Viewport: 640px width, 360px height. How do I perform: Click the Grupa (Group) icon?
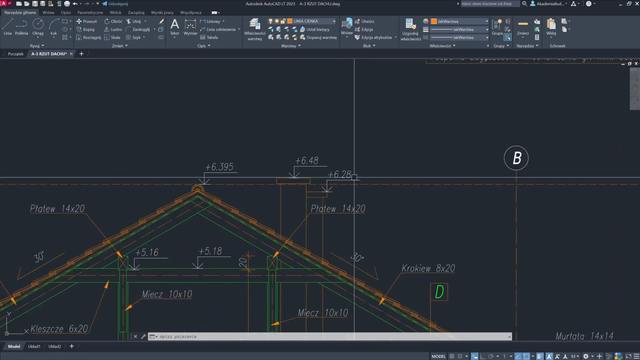point(498,27)
